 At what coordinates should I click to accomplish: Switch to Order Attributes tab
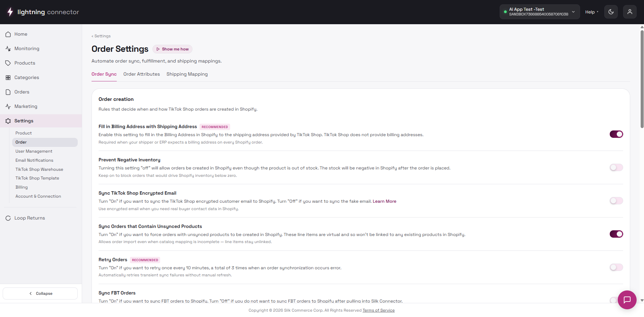(142, 74)
